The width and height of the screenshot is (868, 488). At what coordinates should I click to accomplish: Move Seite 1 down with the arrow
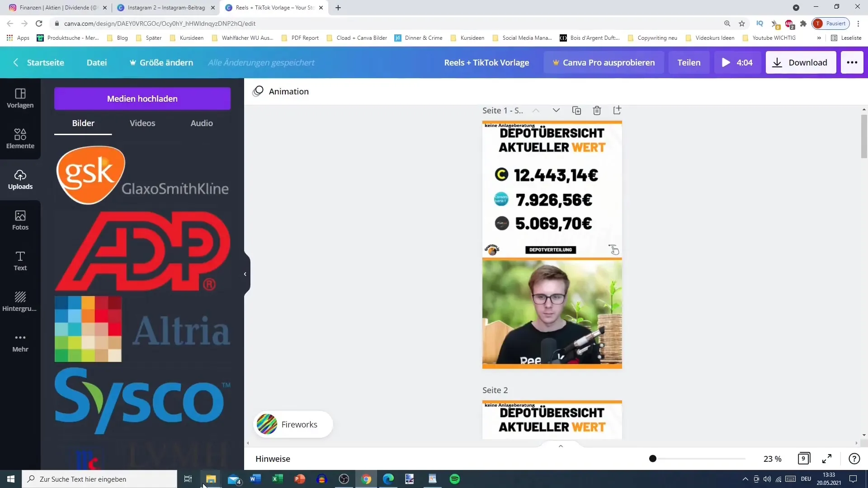coord(556,110)
